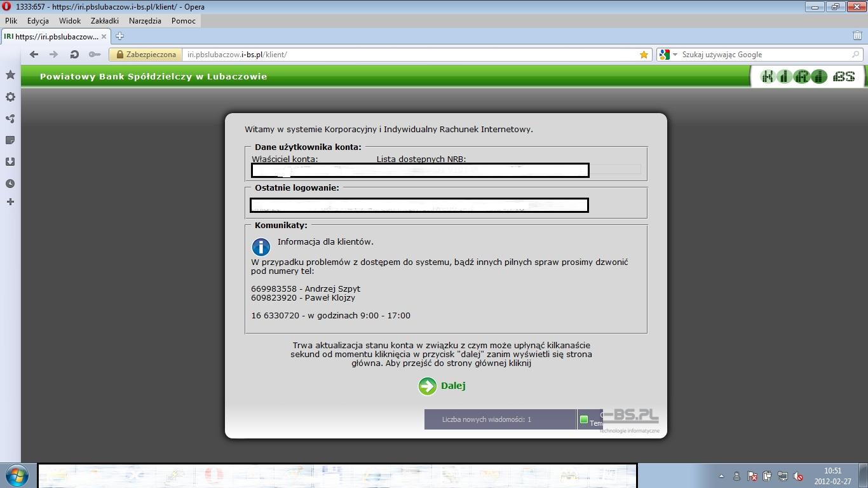The image size is (868, 488).
Task: Select the iri.pbslubaczow tab
Action: click(55, 36)
